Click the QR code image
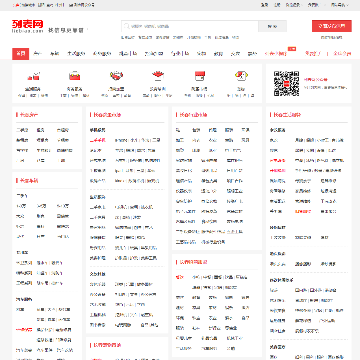Viewport: 360px width, 360px height. [286, 83]
